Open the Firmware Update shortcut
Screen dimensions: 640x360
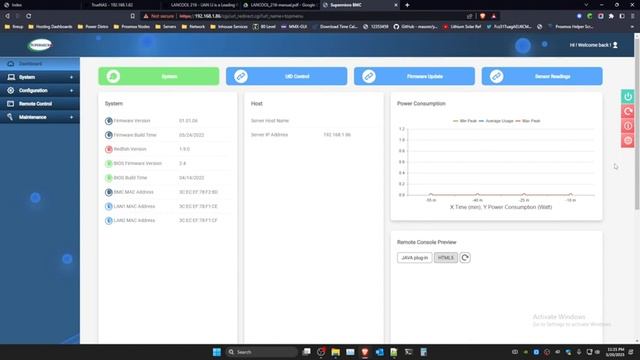[x=414, y=76]
